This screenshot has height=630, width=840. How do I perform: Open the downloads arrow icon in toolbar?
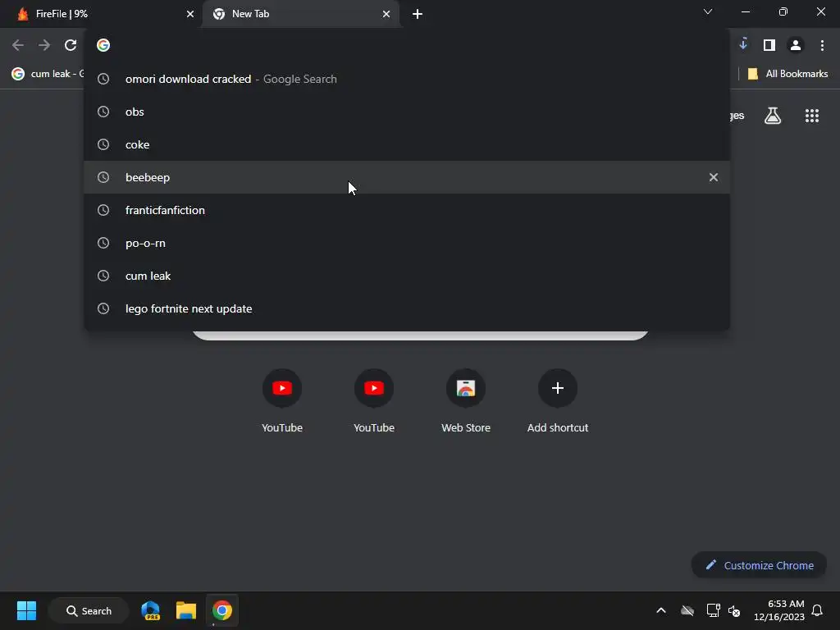743,44
